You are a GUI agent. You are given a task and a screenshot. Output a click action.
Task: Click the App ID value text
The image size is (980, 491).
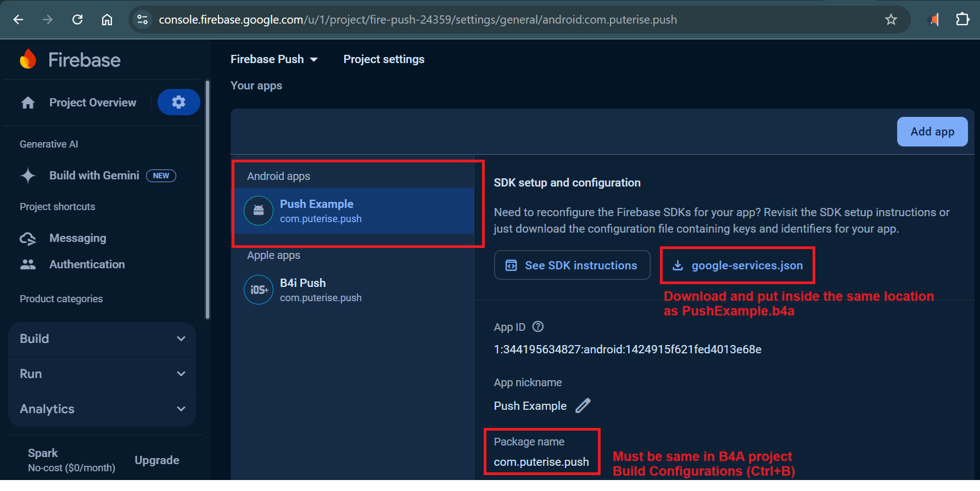coord(628,349)
